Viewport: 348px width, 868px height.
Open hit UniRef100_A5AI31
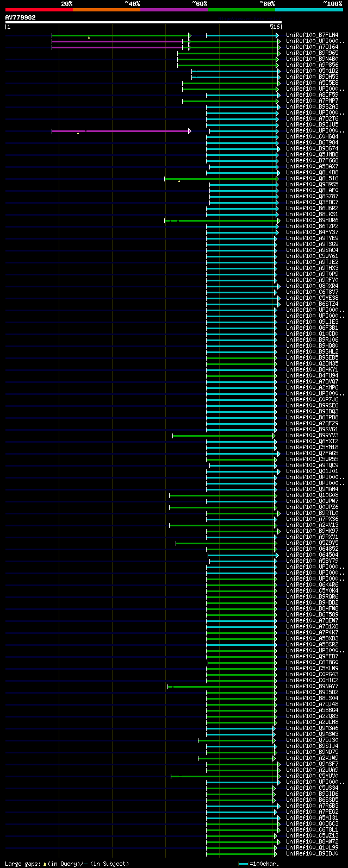[312, 818]
